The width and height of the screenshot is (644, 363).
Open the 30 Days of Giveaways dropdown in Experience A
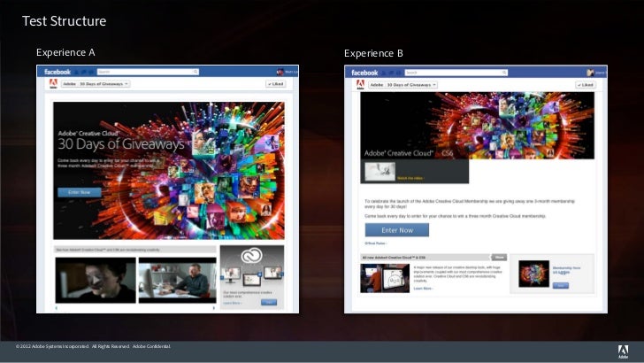point(96,84)
